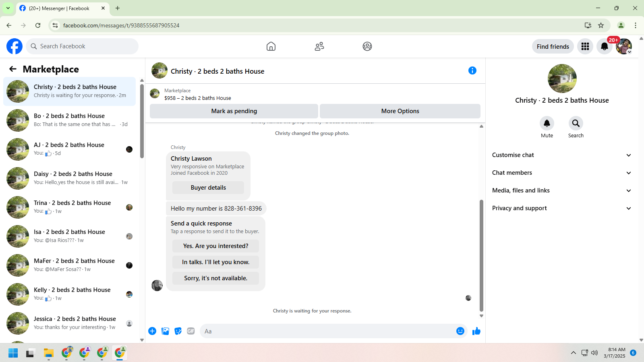Open Christy 2 beds 2 baths House chat

pyautogui.click(x=69, y=91)
